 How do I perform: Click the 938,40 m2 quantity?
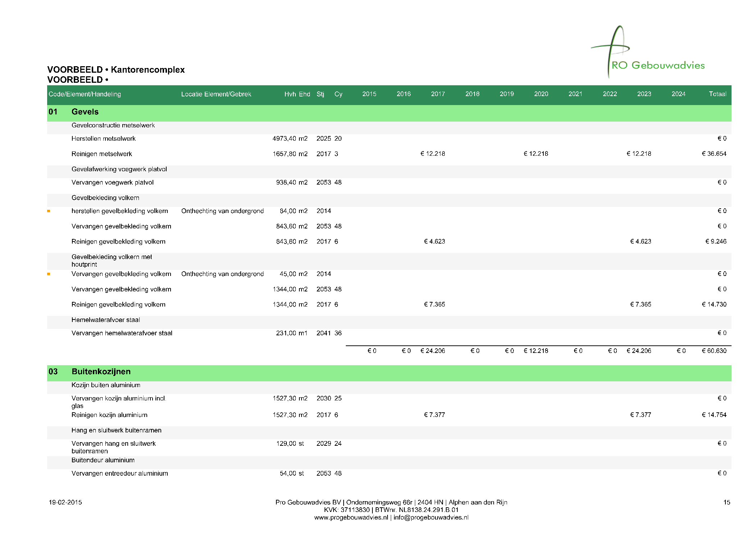292,183
